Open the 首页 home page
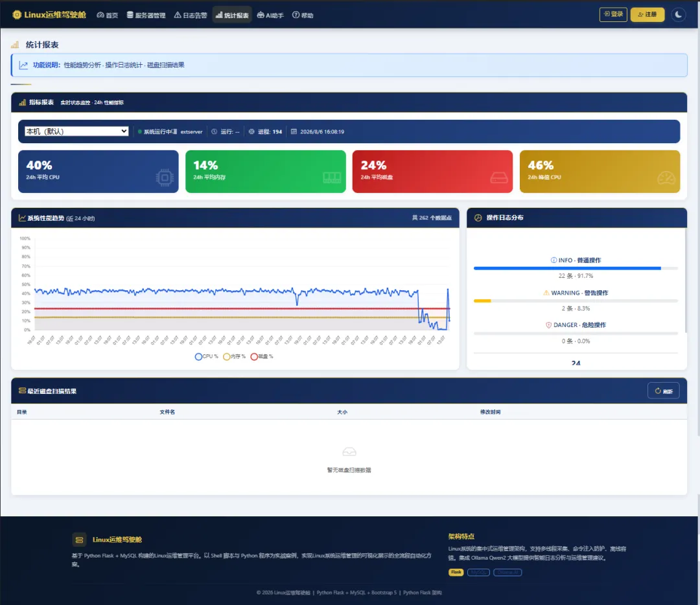Image resolution: width=700 pixels, height=605 pixels. [x=108, y=15]
